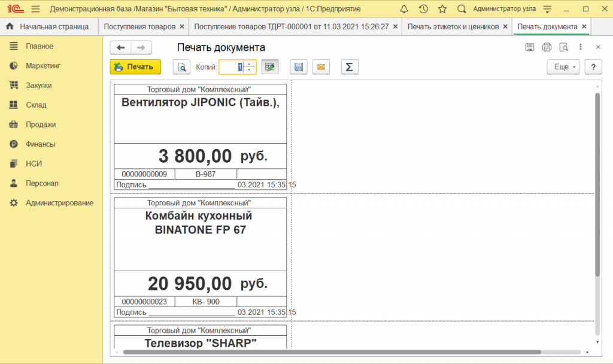Viewport: 613px width, 364px height.
Task: Open the main hamburger menu
Action: (35, 9)
